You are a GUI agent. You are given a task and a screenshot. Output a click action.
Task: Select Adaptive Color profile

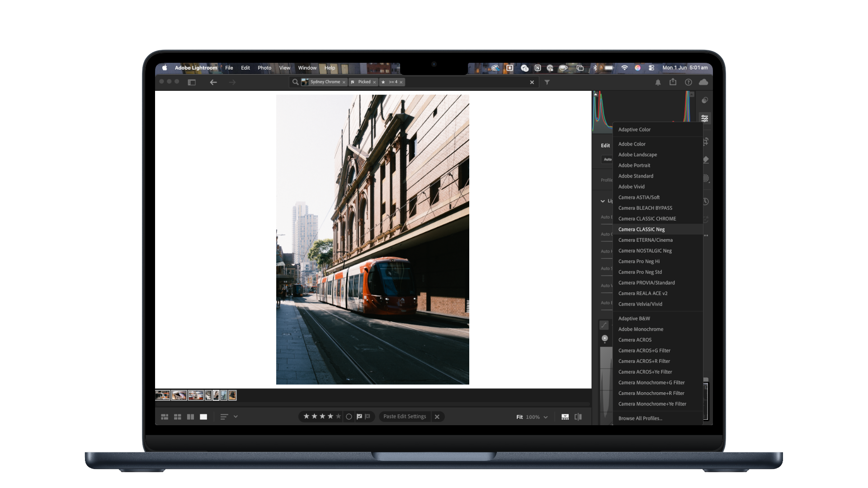point(658,130)
